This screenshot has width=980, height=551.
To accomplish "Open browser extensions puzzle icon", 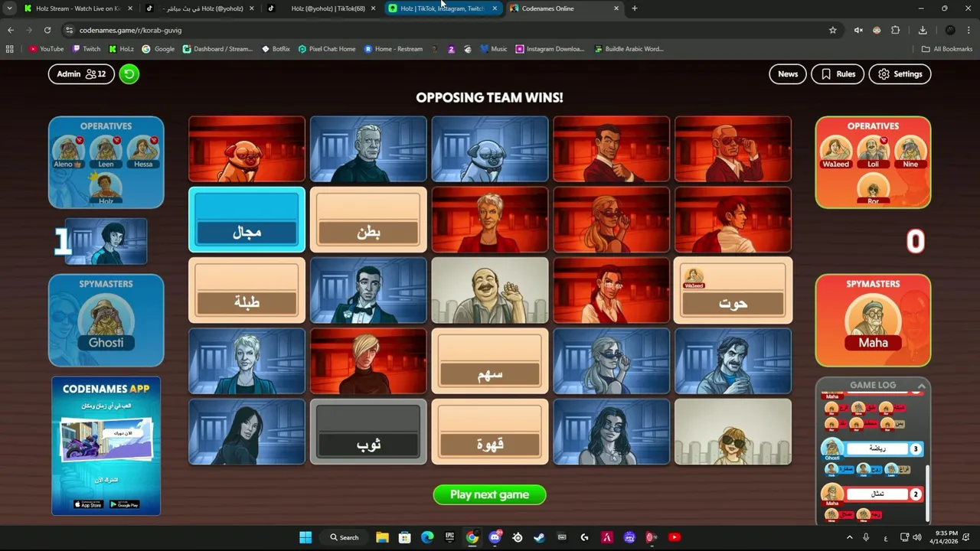I will pyautogui.click(x=895, y=30).
